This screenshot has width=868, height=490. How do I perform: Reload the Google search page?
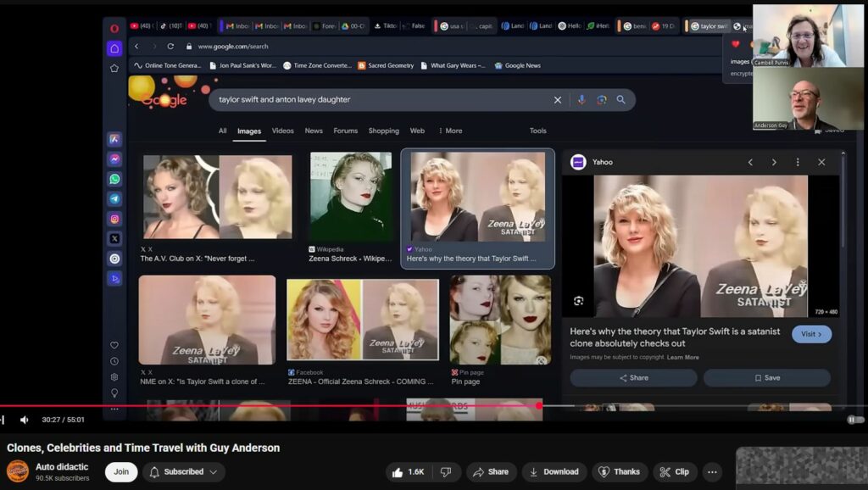(170, 47)
